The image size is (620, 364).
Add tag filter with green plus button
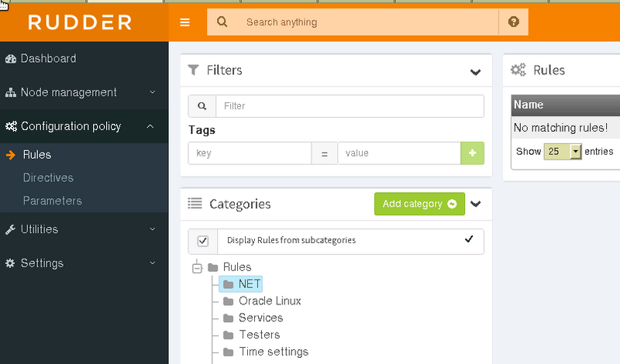click(x=472, y=153)
